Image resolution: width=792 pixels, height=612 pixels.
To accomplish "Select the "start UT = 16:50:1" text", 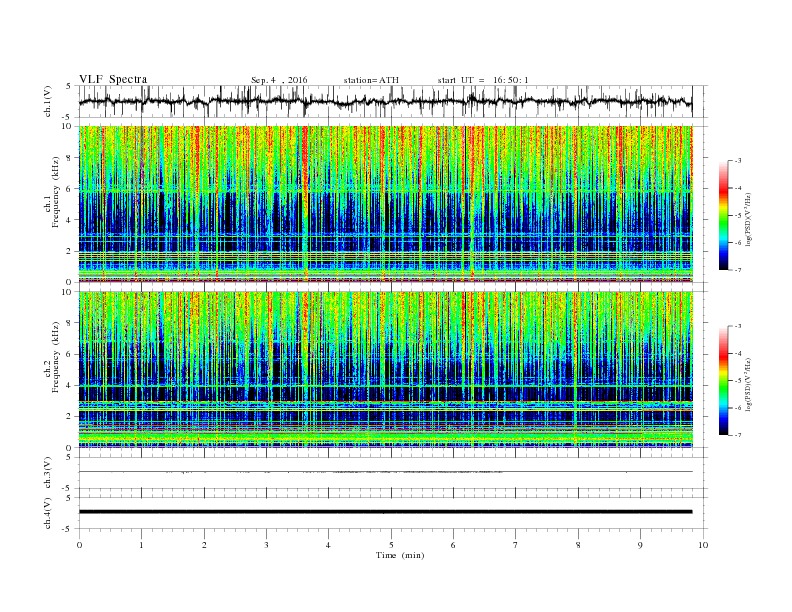I will coord(483,80).
